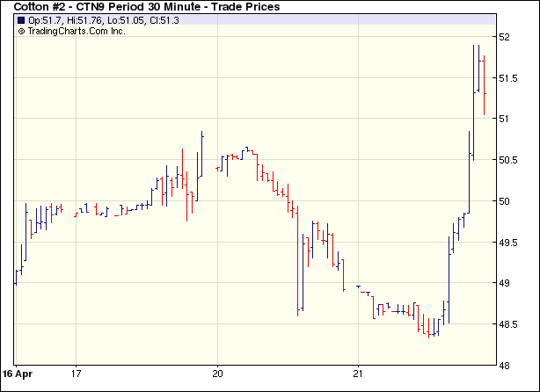This screenshot has width=540, height=392.
Task: Click 'Trade Prices' in the chart title
Action: tap(247, 7)
